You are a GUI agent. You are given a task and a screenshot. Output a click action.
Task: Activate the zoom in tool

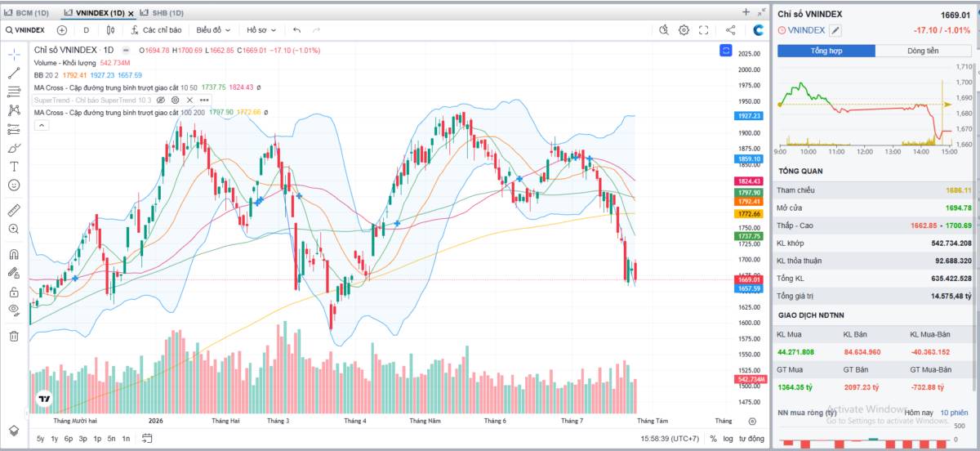pos(14,229)
